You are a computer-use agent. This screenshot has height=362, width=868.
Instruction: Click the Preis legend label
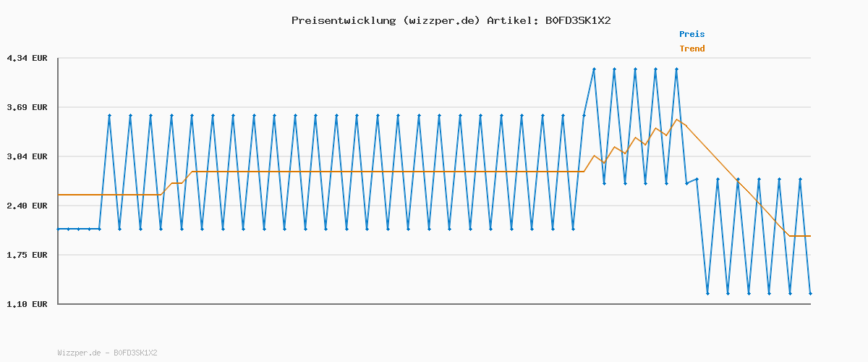[692, 34]
